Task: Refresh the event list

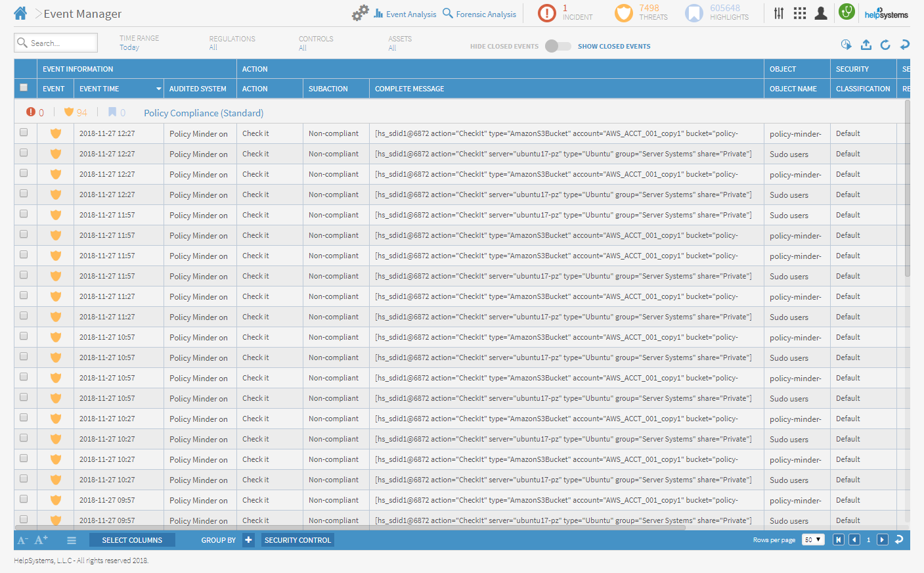Action: click(885, 45)
